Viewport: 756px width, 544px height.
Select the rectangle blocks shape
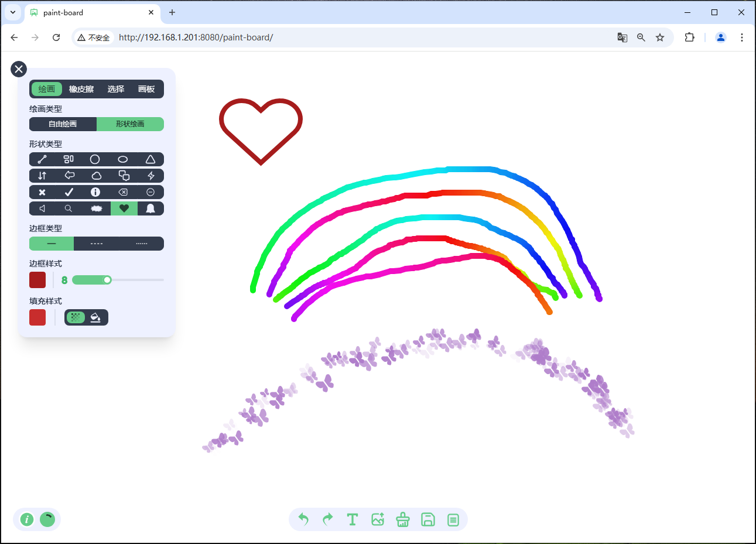pyautogui.click(x=69, y=159)
